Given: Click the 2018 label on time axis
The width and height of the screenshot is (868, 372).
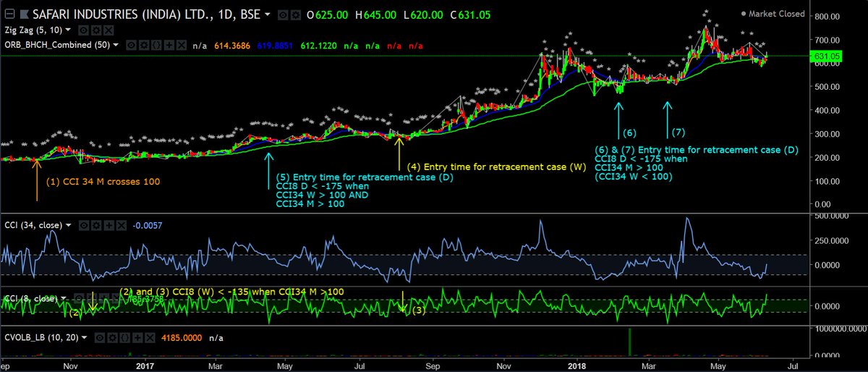Looking at the screenshot, I should 576,365.
